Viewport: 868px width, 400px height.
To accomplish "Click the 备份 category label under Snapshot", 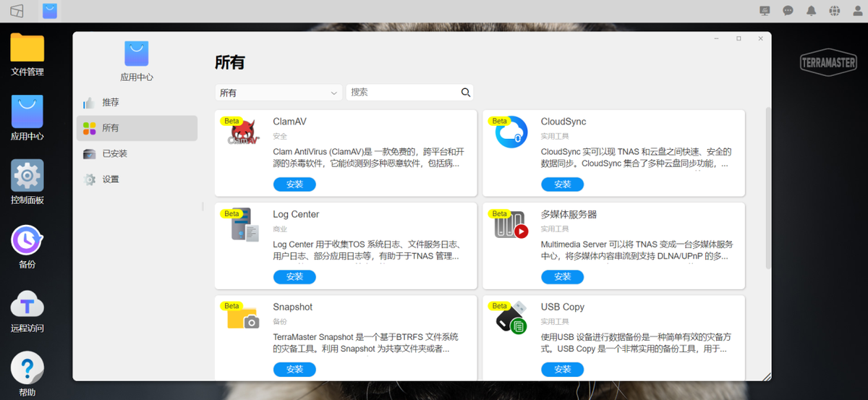I will pyautogui.click(x=280, y=321).
